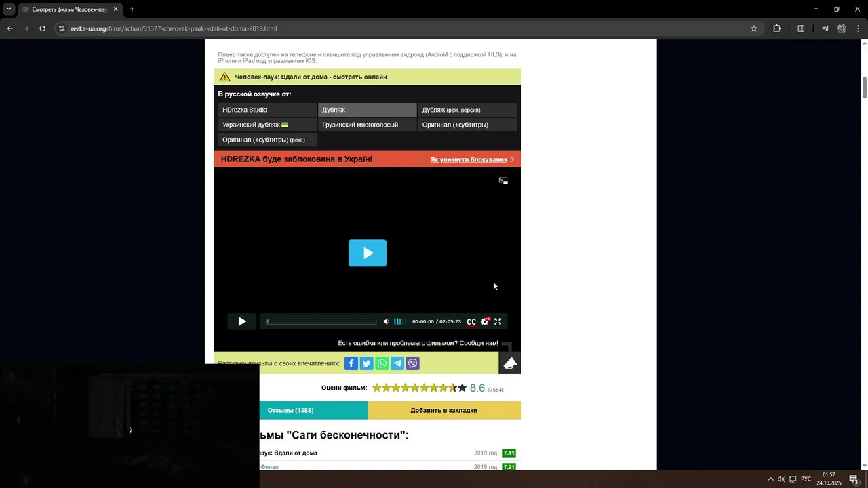
Task: Click Есть ошибки или проблемы с фильмом link
Action: tap(418, 343)
